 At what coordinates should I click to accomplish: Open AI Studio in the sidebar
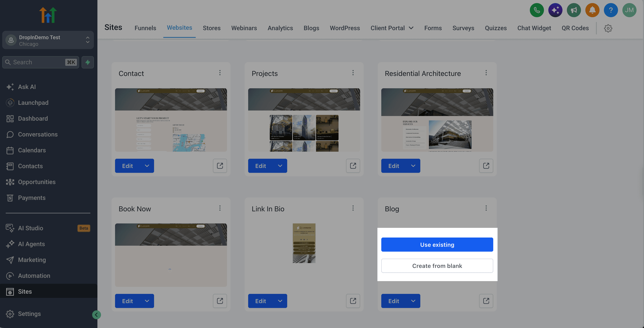pos(48,228)
